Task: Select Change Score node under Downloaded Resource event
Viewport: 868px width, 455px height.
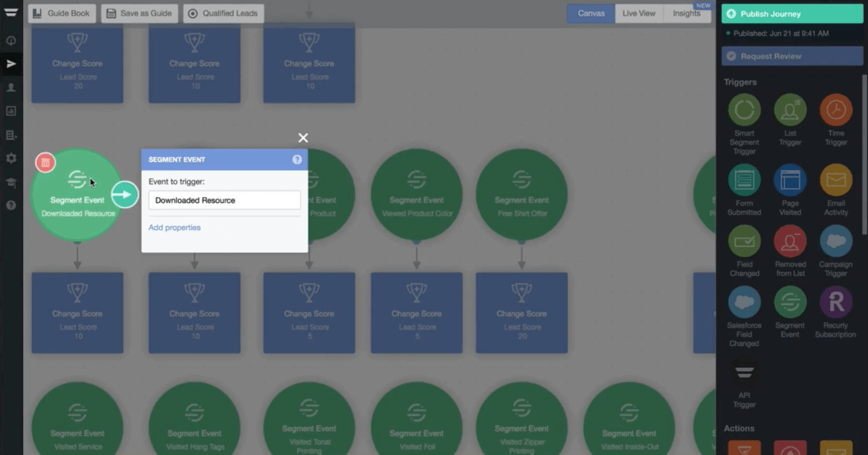Action: point(77,313)
